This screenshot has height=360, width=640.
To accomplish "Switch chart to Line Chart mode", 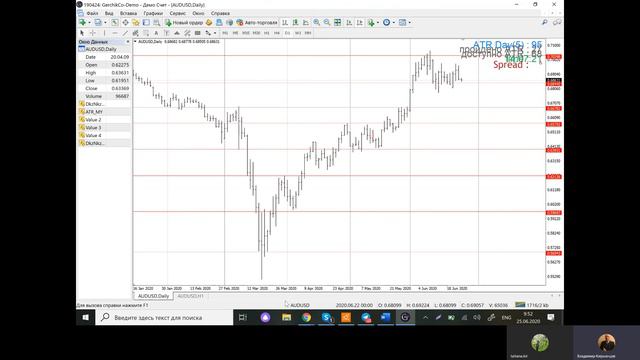I will (x=306, y=22).
